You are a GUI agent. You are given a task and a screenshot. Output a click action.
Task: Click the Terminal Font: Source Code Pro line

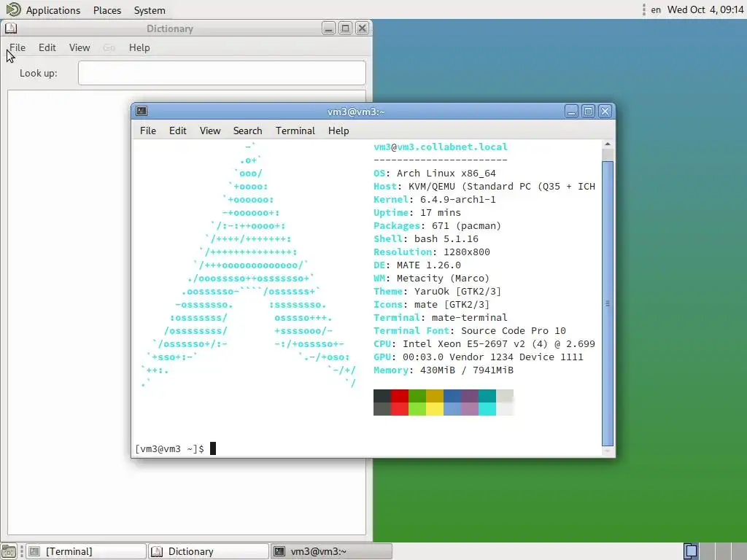(470, 330)
